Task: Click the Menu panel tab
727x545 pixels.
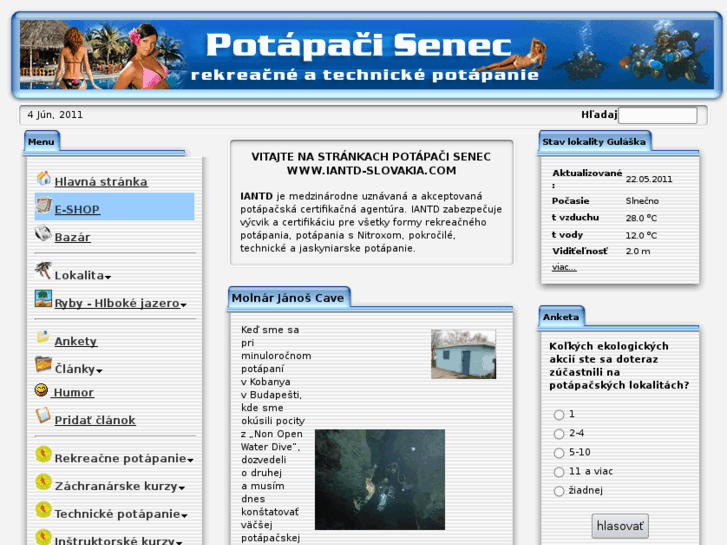Action: point(41,142)
